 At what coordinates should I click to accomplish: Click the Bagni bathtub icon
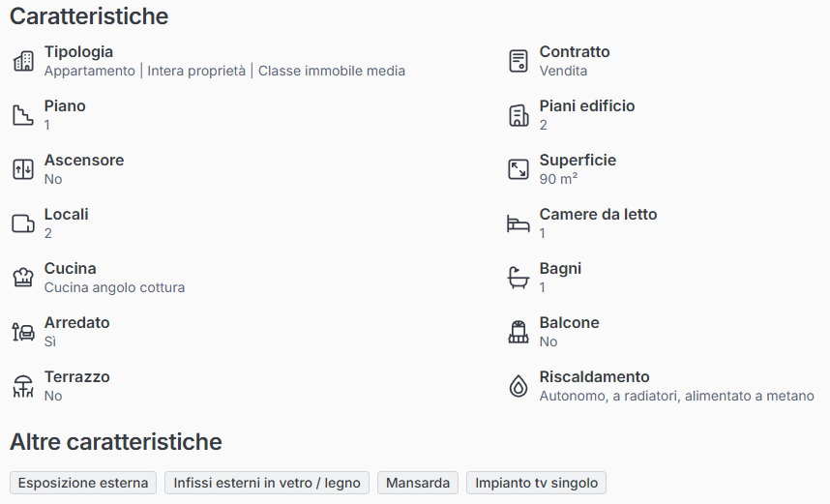click(519, 278)
